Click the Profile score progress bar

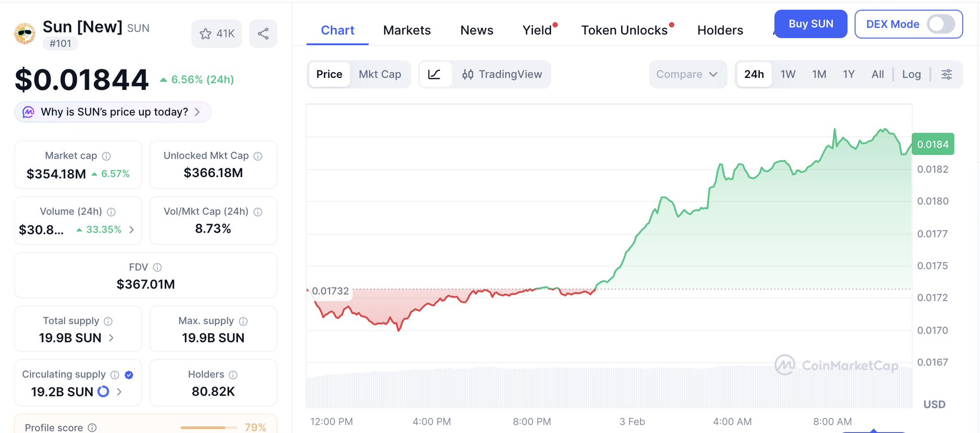(x=208, y=427)
